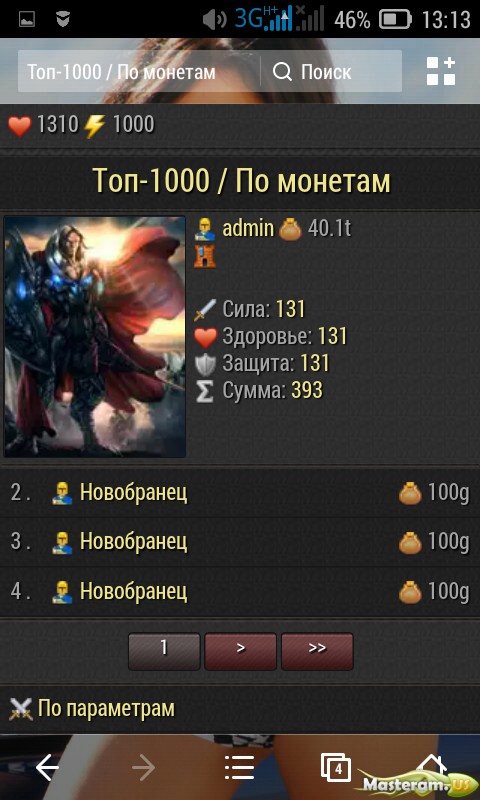This screenshot has height=800, width=480.
Task: Switch ranking to По параметрам
Action: tap(106, 709)
